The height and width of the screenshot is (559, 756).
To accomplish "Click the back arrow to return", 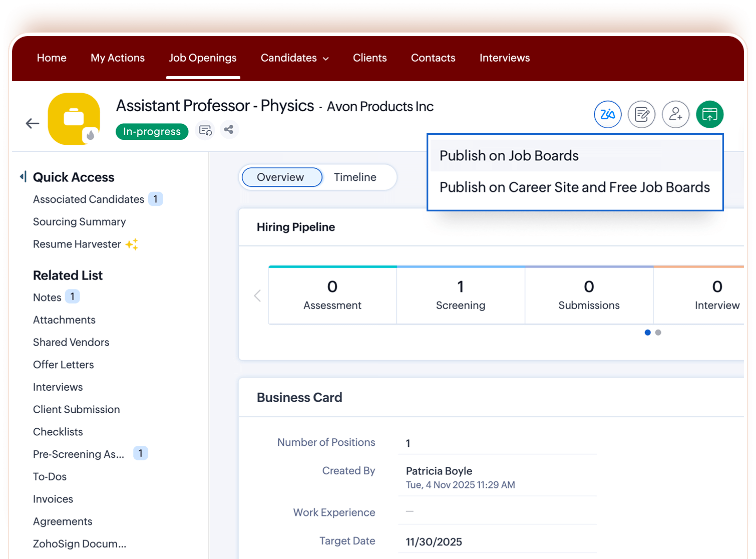I will pyautogui.click(x=32, y=123).
